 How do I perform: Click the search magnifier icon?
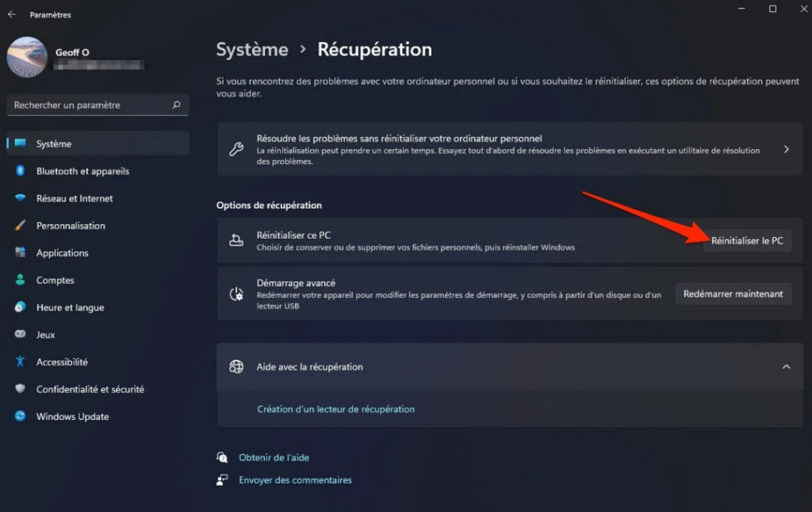pos(176,105)
